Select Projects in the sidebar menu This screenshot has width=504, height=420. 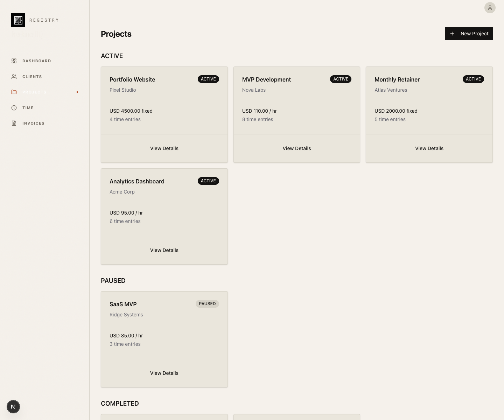34,92
